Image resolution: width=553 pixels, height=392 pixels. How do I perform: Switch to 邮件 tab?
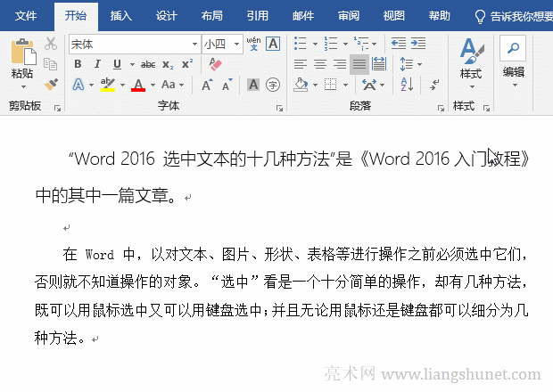[x=303, y=16]
